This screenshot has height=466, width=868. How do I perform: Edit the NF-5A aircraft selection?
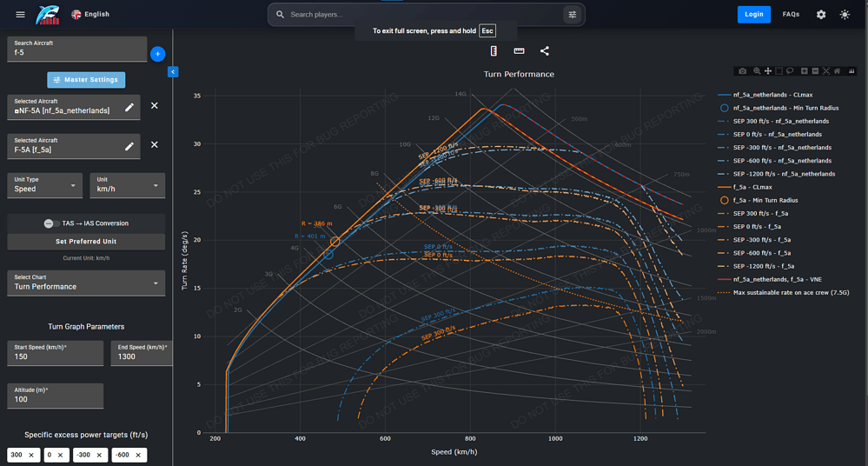point(129,107)
